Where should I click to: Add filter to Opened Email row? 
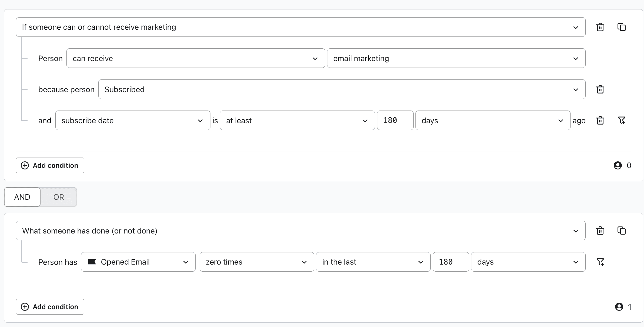[600, 262]
